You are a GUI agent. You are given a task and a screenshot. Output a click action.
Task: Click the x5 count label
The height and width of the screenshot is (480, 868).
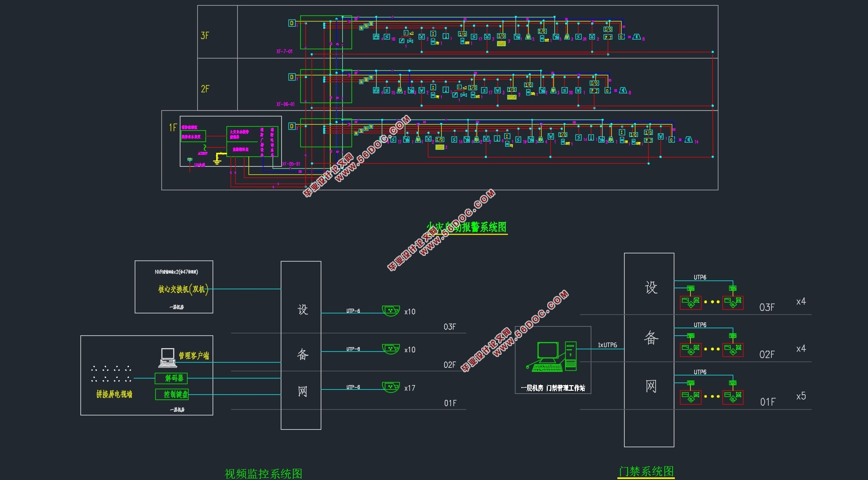[801, 396]
